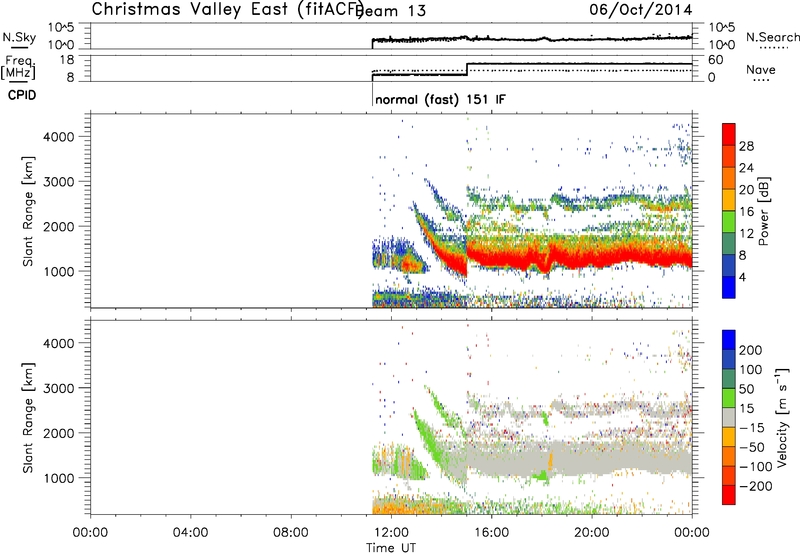
Task: Click the '3000' tick in the velocity panel
Action: click(59, 388)
